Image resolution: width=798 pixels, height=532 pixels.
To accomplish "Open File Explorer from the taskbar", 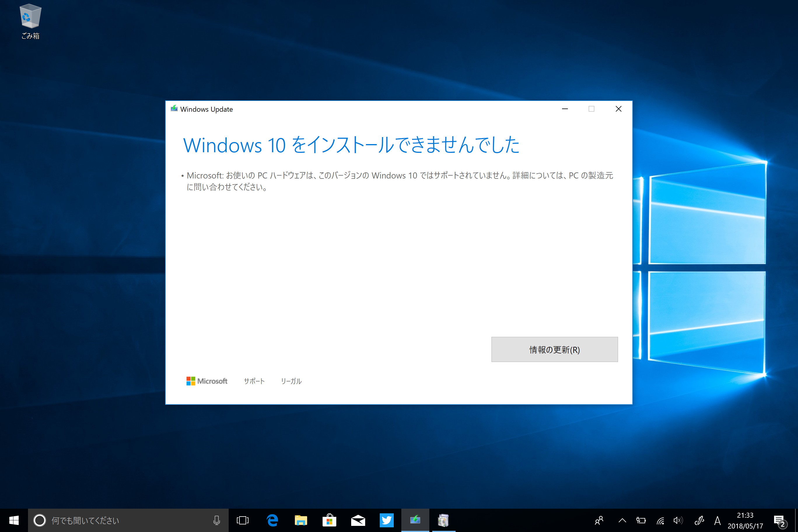I will pos(301,520).
